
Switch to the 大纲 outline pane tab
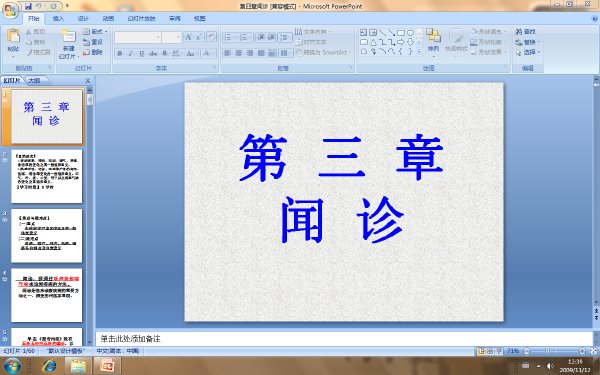click(x=34, y=80)
